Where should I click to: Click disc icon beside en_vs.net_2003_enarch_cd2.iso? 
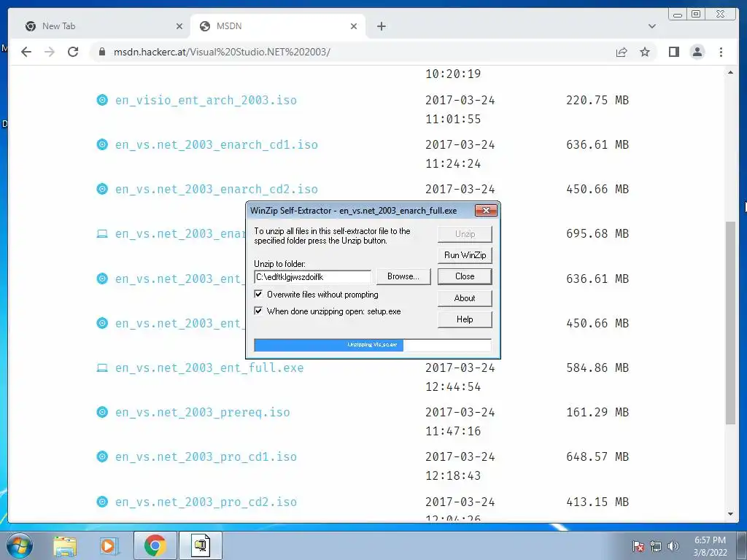click(102, 189)
